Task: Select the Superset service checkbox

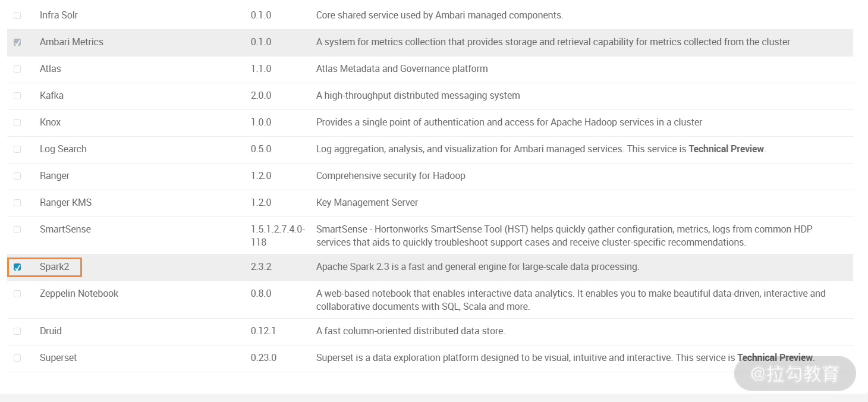Action: pyautogui.click(x=17, y=358)
